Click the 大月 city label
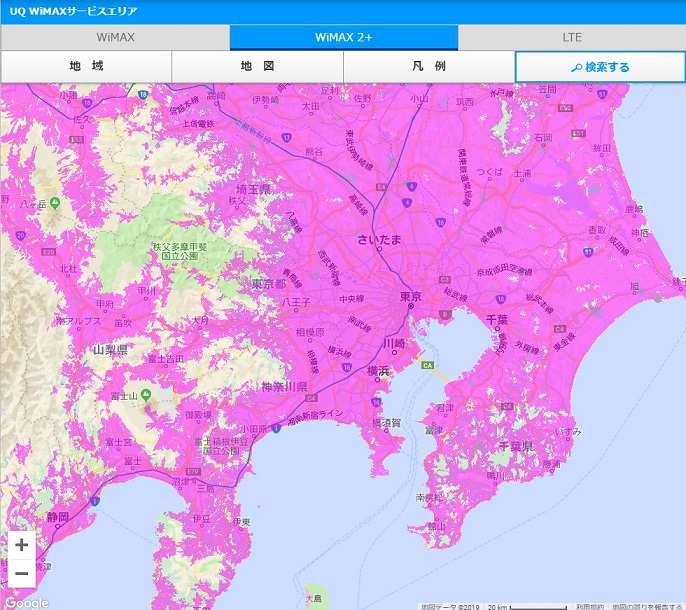Screen dimensions: 686x610 click(200, 321)
